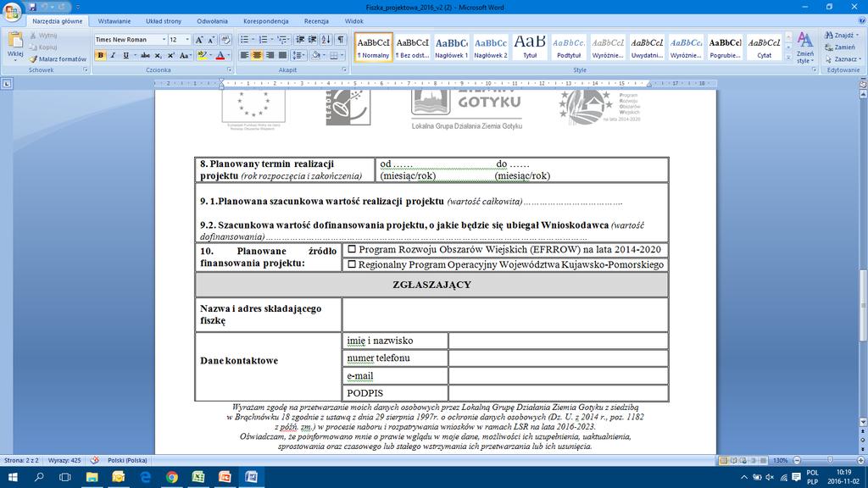Open File Explorer from the taskbar
868x488 pixels.
point(92,477)
